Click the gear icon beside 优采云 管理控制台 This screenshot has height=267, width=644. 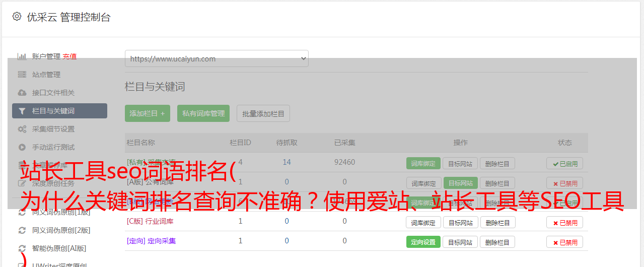coord(17,17)
